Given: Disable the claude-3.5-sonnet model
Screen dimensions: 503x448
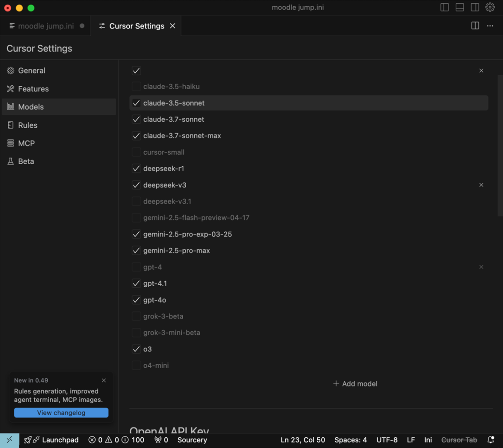Looking at the screenshot, I should (136, 103).
